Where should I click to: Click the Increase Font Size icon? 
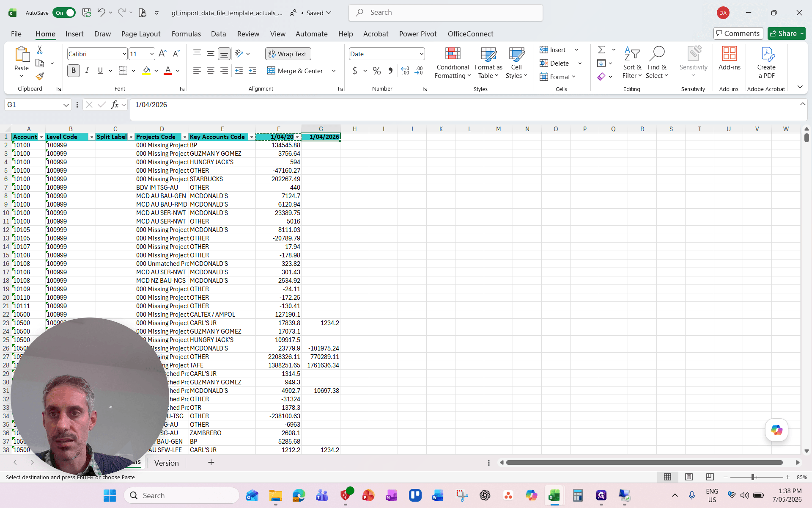pyautogui.click(x=162, y=53)
